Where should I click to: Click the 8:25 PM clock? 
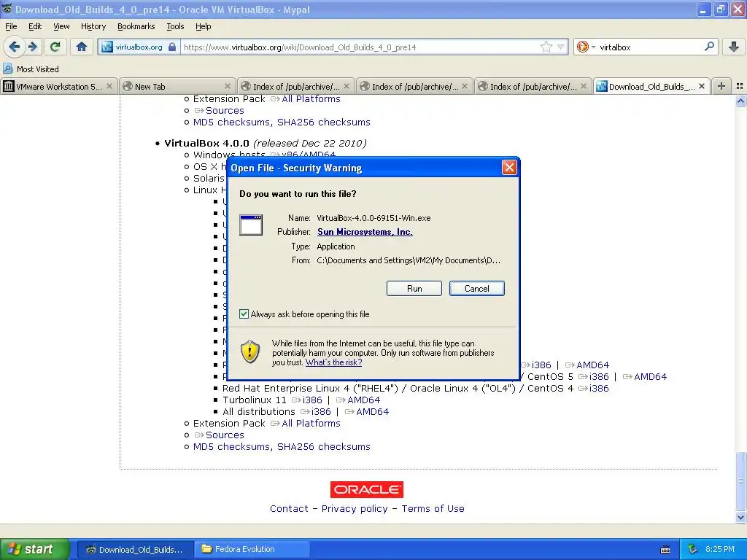click(x=720, y=549)
